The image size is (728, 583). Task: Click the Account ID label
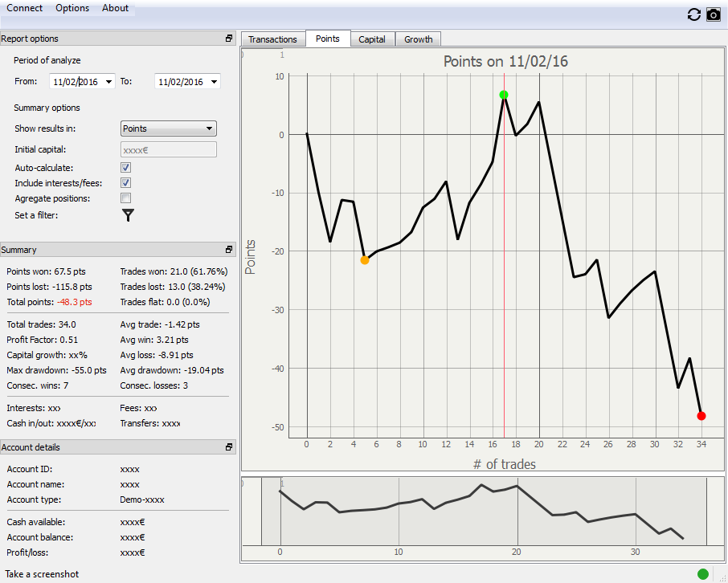(x=29, y=469)
